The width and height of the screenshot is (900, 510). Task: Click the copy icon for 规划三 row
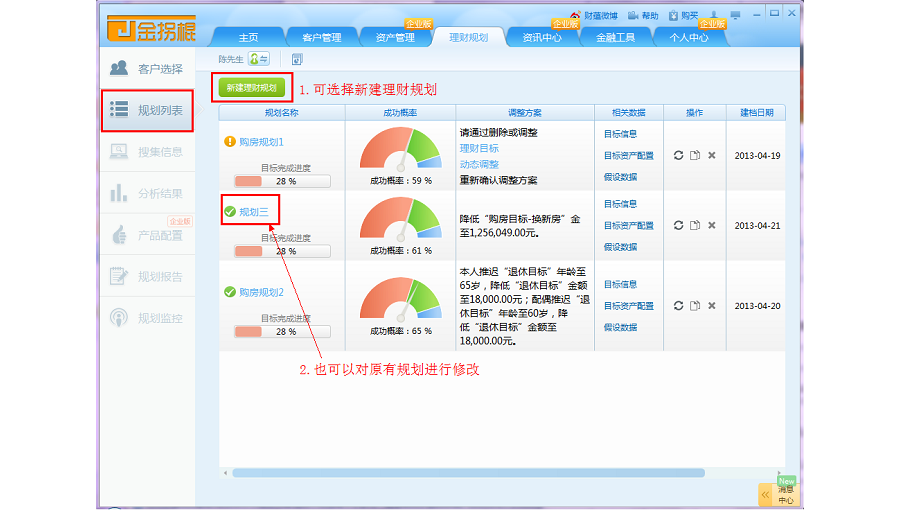695,225
